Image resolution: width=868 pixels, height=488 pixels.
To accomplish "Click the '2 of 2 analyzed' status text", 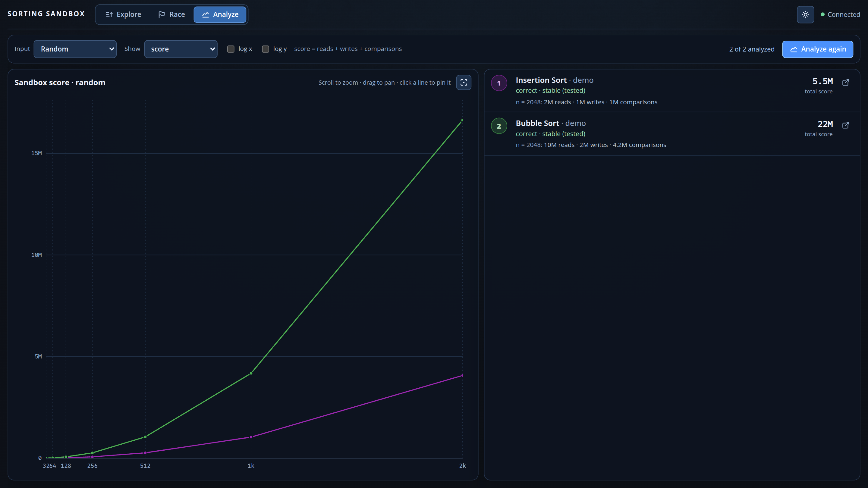I will (x=752, y=49).
